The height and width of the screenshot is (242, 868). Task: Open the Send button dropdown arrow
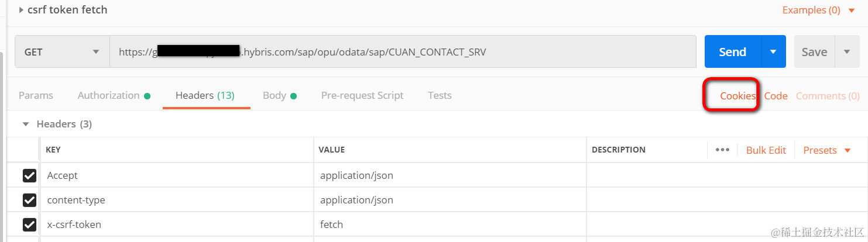[x=773, y=52]
